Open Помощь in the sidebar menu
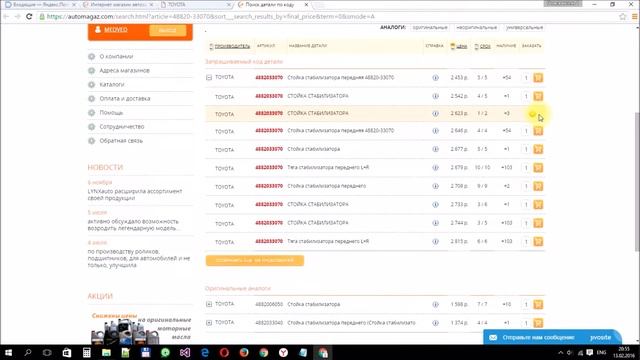The image size is (640, 360). (x=111, y=113)
